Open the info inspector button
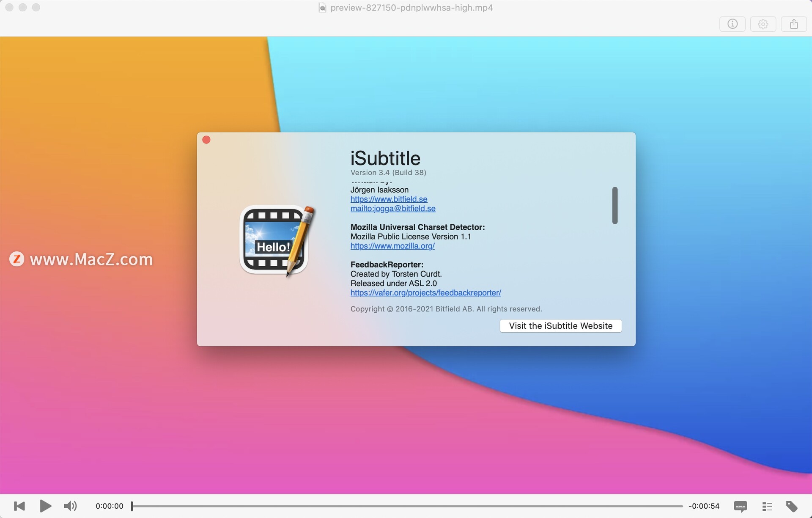The height and width of the screenshot is (518, 812). pos(732,24)
